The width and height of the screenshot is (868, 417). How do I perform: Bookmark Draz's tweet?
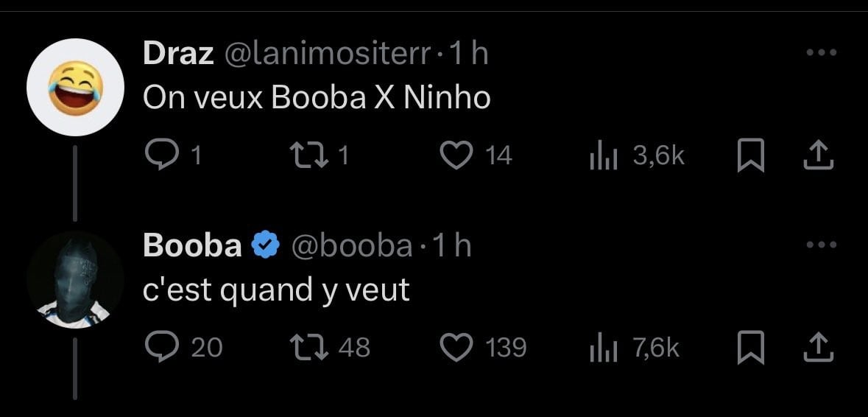pyautogui.click(x=751, y=155)
